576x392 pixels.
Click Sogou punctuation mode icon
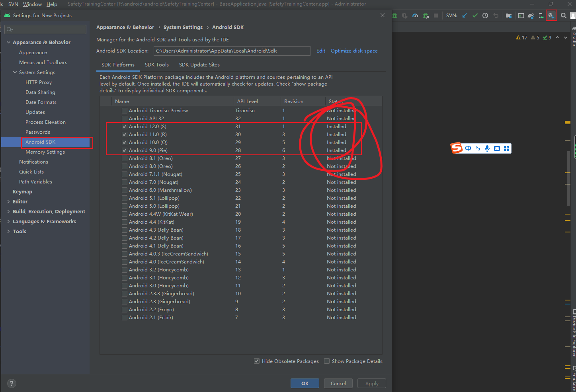tap(478, 148)
